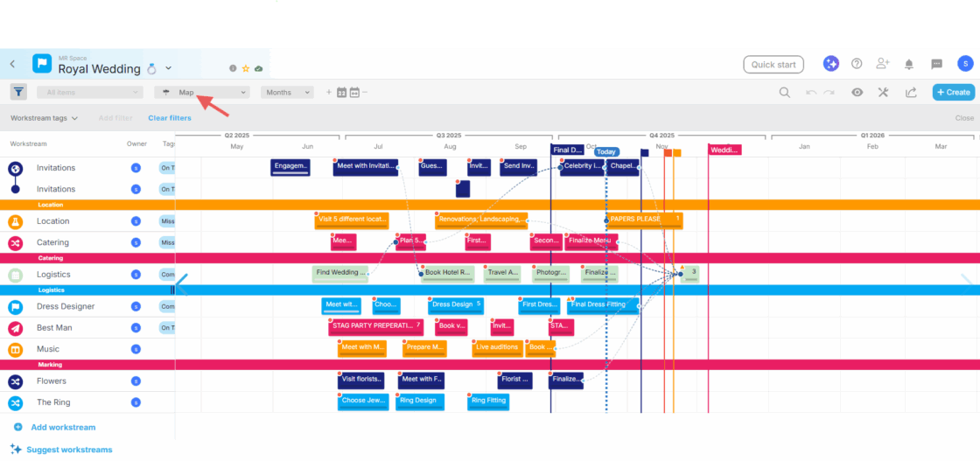Select the Dress Designer workstream row
The height and width of the screenshot is (461, 980).
pos(66,307)
